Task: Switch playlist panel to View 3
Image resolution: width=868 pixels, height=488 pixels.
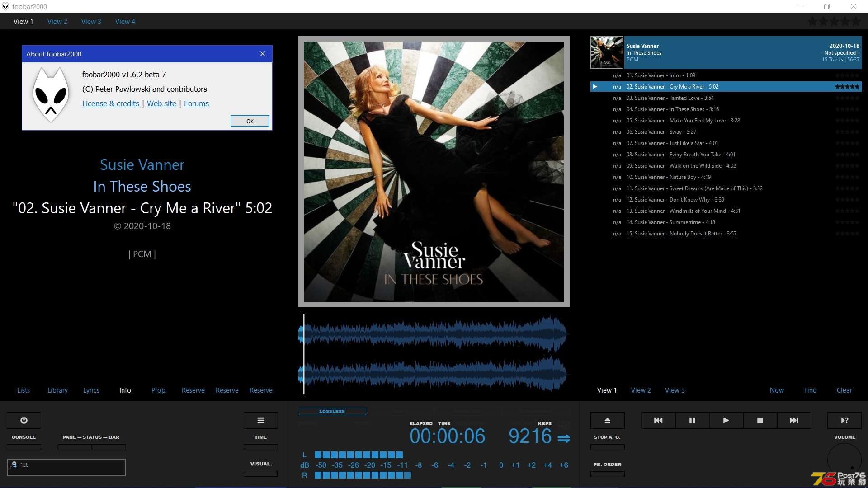Action: coord(675,390)
